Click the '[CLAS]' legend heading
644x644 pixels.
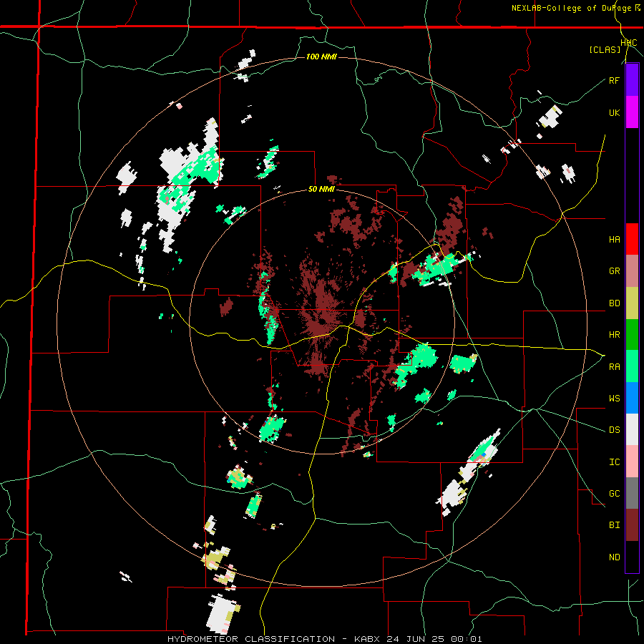(x=605, y=49)
